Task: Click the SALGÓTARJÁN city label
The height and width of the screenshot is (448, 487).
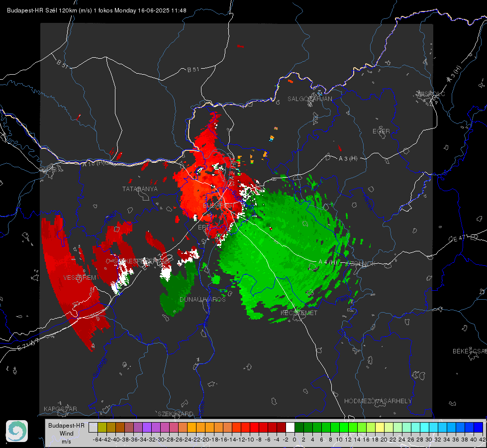Action: 309,99
